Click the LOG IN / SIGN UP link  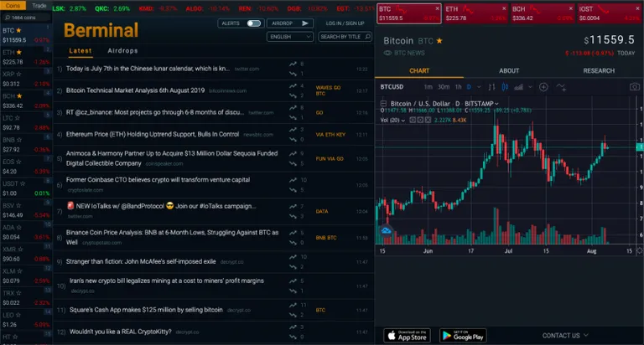click(x=345, y=23)
